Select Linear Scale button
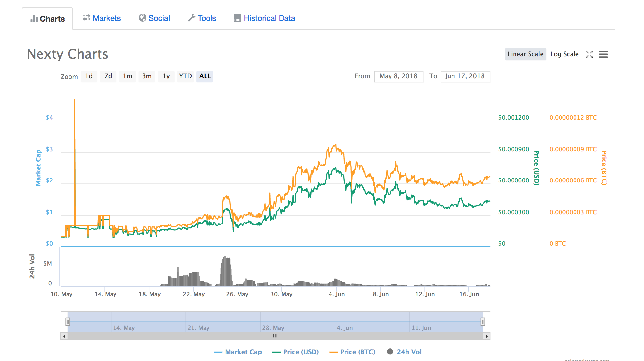This screenshot has height=361, width=644. click(x=525, y=54)
